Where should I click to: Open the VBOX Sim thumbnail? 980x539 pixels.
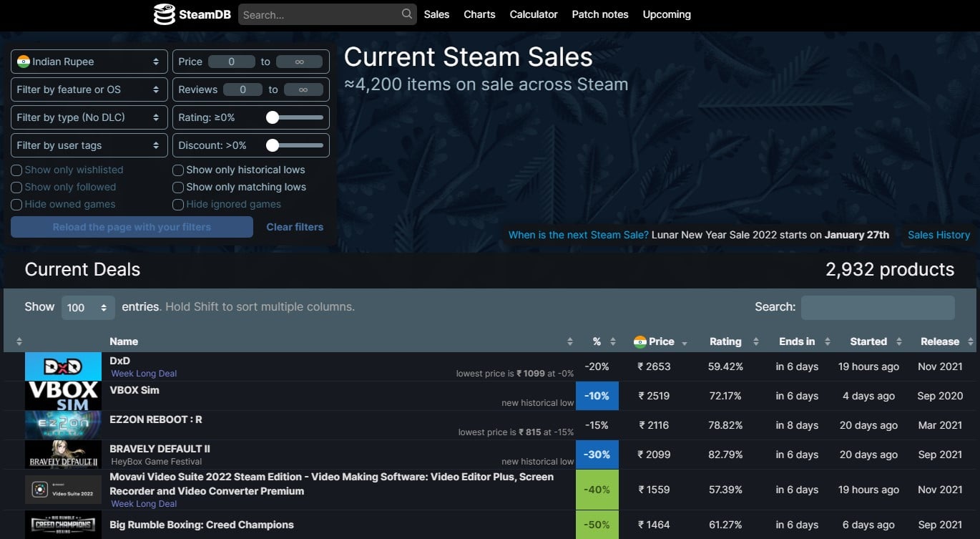pos(63,396)
